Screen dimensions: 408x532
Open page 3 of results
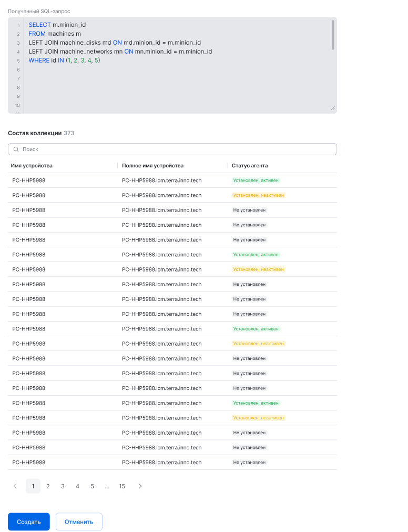(63, 486)
